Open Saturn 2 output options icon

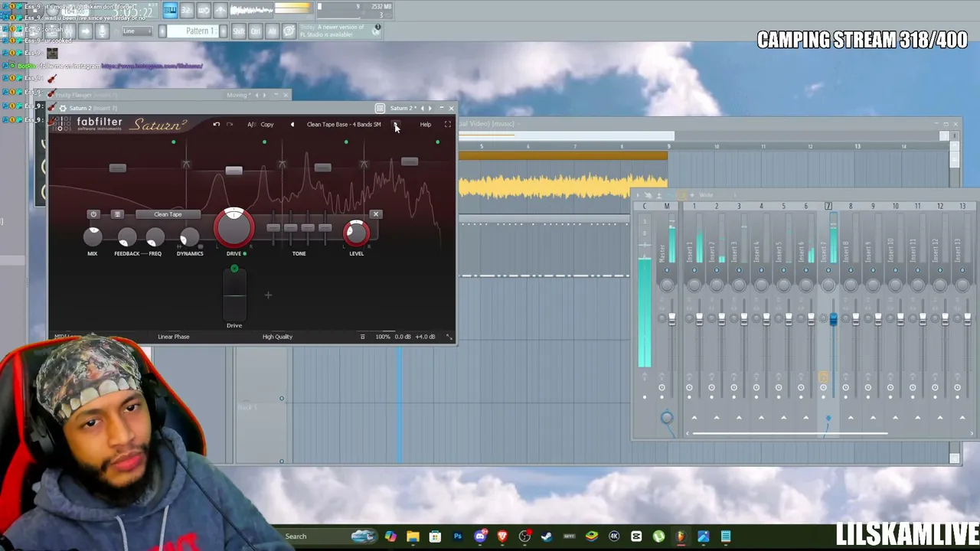coord(363,337)
